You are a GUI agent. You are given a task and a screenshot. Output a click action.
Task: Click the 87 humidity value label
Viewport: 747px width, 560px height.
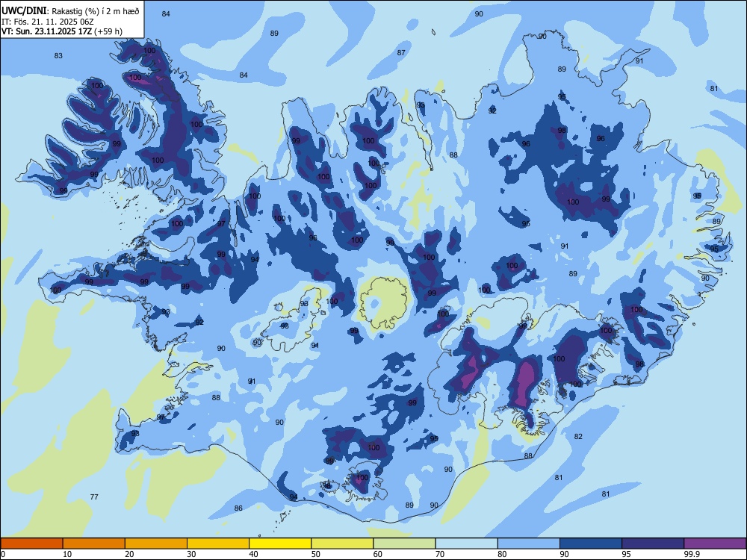click(x=401, y=53)
